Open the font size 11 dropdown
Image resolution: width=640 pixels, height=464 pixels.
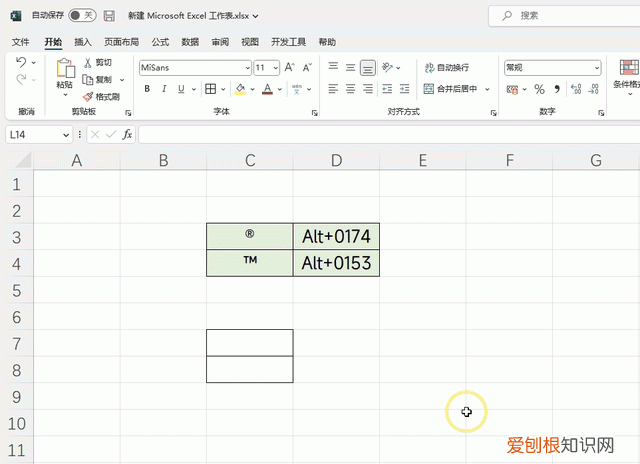pos(276,68)
